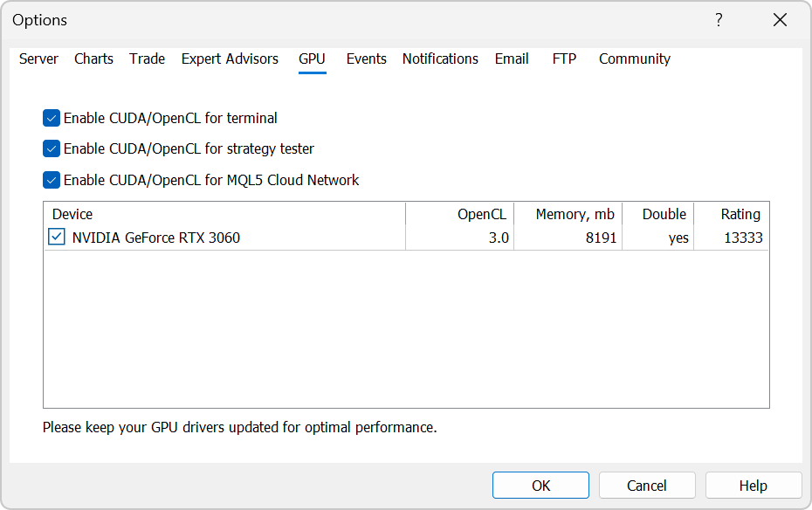Open the Charts tab
Image resolution: width=812 pixels, height=510 pixels.
point(93,59)
